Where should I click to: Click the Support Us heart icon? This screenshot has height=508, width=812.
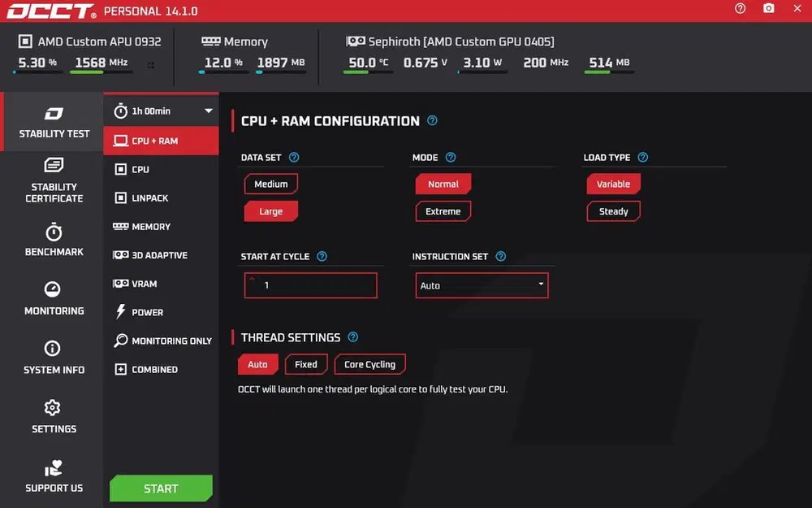(x=54, y=469)
